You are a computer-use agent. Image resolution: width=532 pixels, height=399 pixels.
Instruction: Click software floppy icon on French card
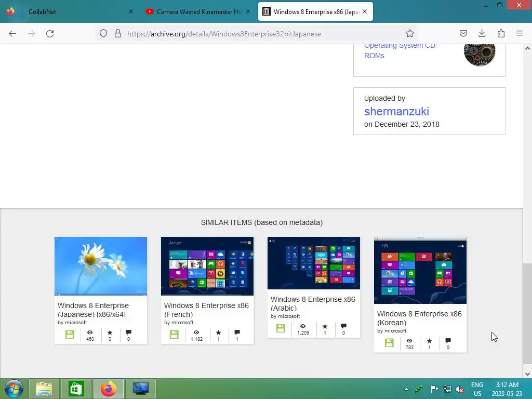pyautogui.click(x=174, y=335)
